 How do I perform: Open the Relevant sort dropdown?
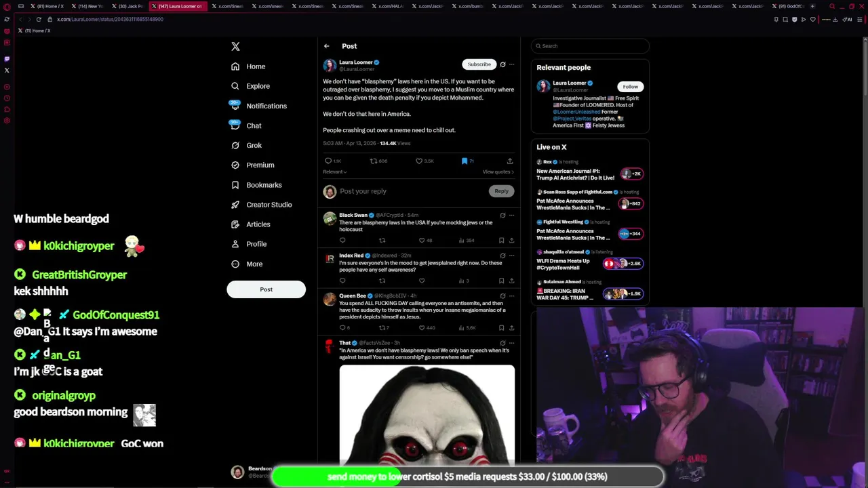(x=334, y=171)
